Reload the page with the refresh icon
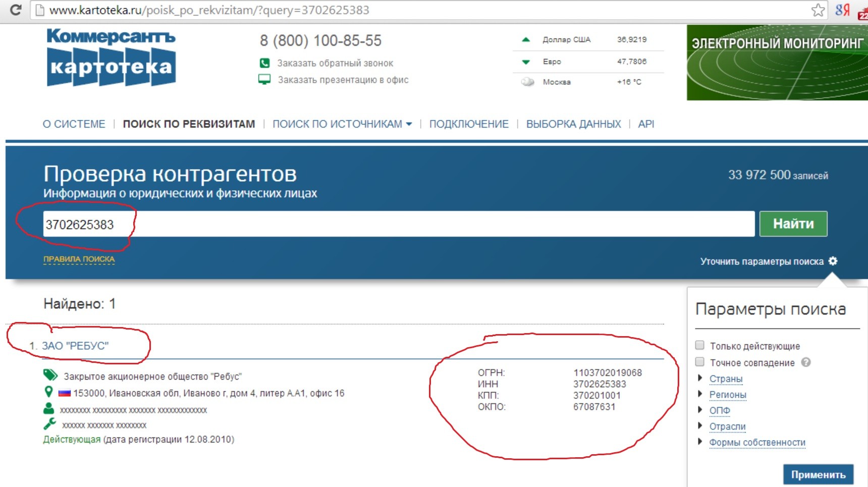 click(x=16, y=10)
